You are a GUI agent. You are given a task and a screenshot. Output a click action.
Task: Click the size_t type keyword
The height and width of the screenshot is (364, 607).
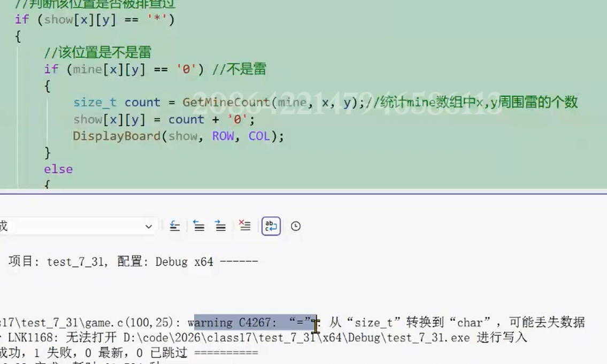[95, 102]
